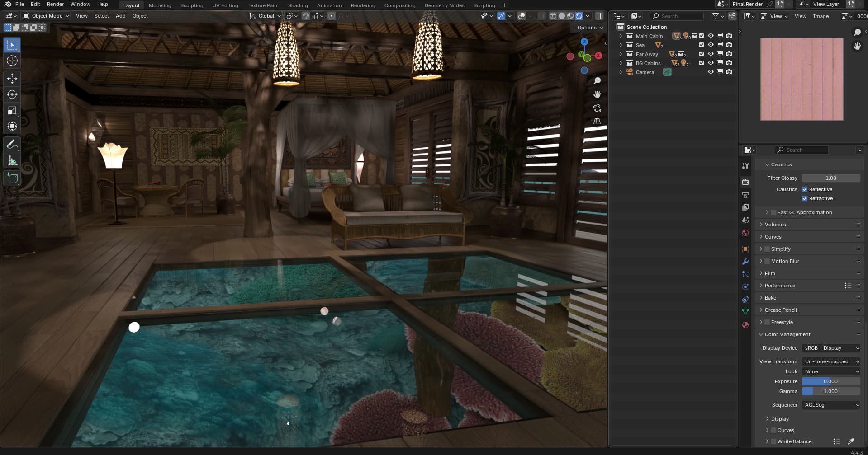The image size is (868, 455).
Task: Expand the BG Cabins collection
Action: pyautogui.click(x=621, y=63)
